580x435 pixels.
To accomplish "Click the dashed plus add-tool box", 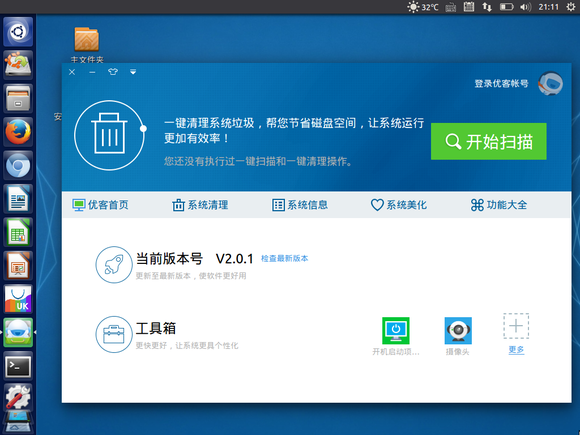I will [x=516, y=326].
